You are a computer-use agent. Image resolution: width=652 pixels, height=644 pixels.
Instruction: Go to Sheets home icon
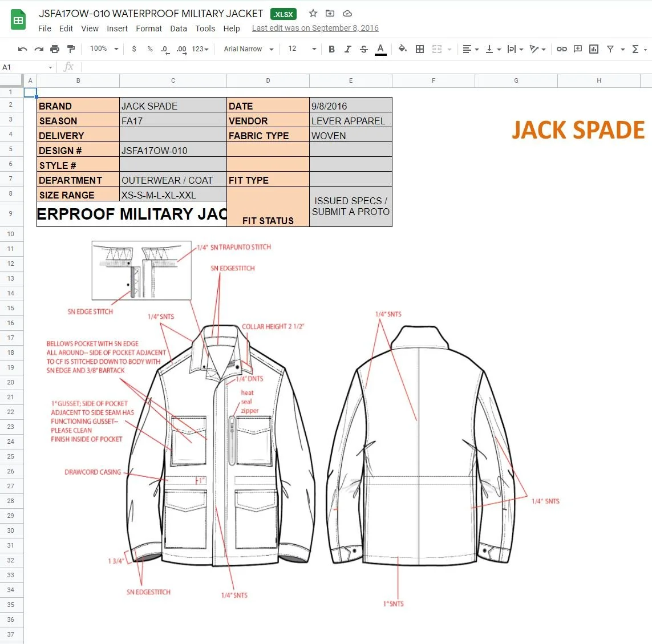18,20
